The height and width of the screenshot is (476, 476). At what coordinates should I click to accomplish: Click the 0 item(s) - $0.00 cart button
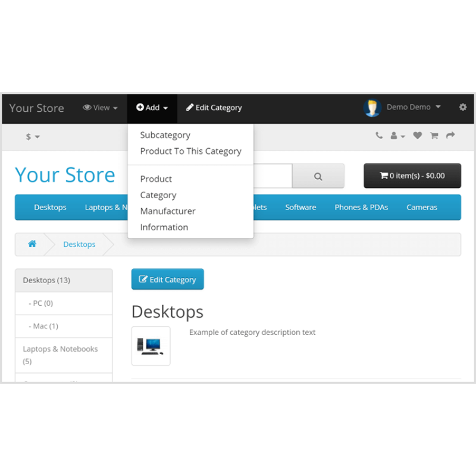coord(412,176)
